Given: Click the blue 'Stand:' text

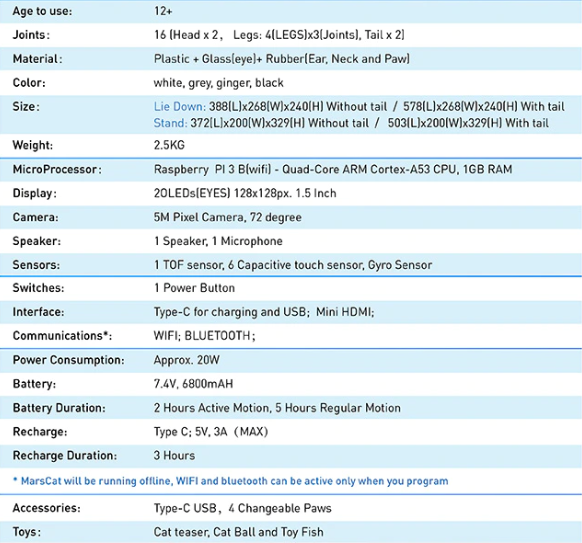Looking at the screenshot, I should (170, 123).
